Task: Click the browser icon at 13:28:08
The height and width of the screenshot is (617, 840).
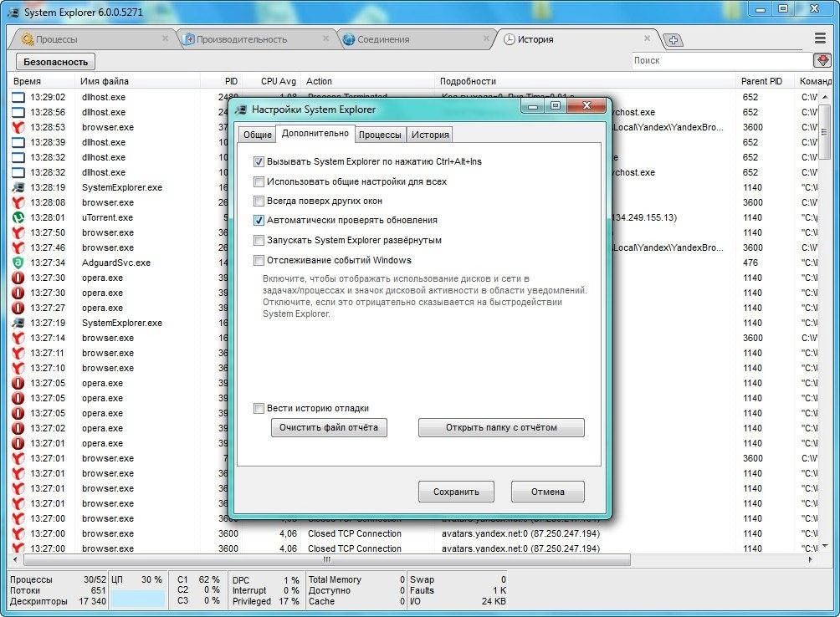Action: click(18, 203)
